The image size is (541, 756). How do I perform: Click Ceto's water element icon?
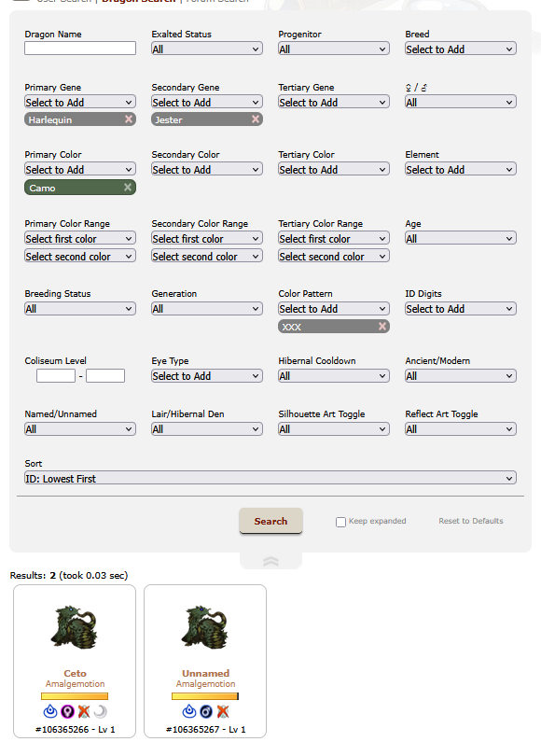(50, 711)
